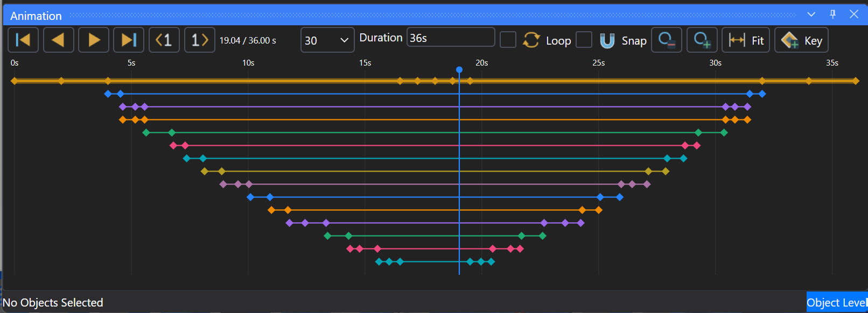Viewport: 868px width, 313px height.
Task: Enable the Loop checkbox
Action: click(508, 40)
